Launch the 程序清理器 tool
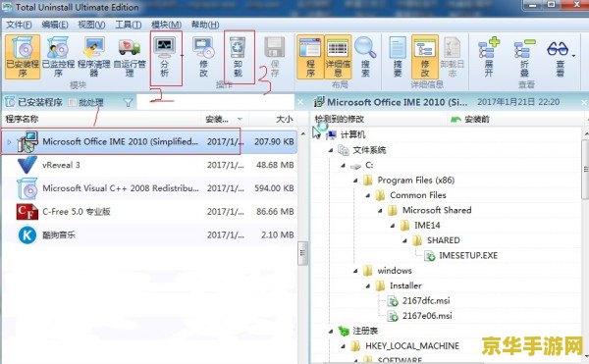 94,56
